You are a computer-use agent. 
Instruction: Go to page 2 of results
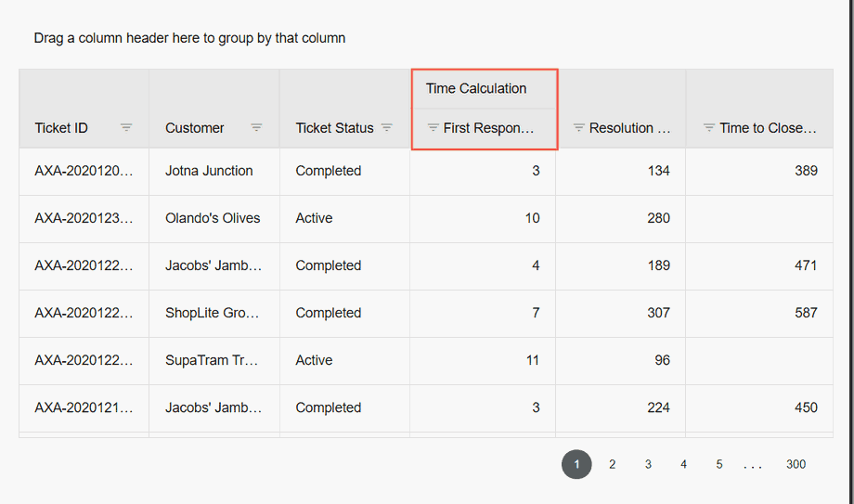tap(612, 464)
